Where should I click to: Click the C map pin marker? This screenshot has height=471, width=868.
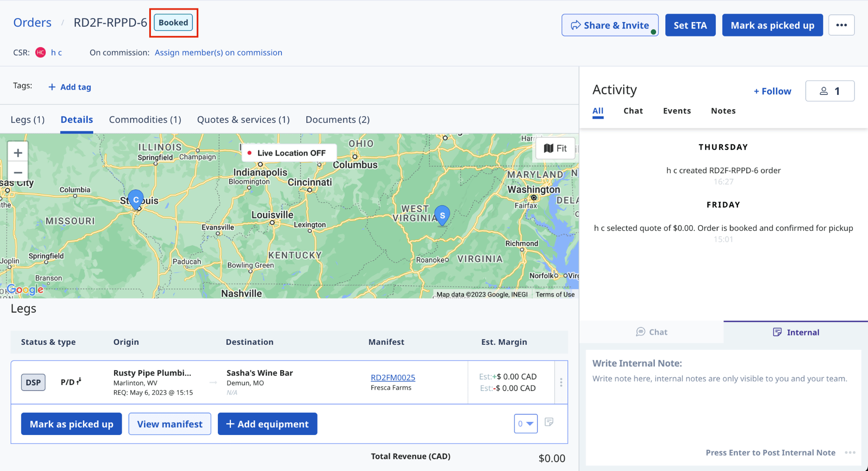136,199
